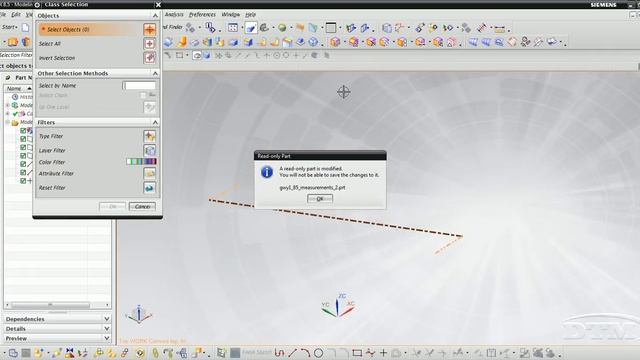
Task: Click the part navigator horizontal scrollbar
Action: click(x=50, y=304)
